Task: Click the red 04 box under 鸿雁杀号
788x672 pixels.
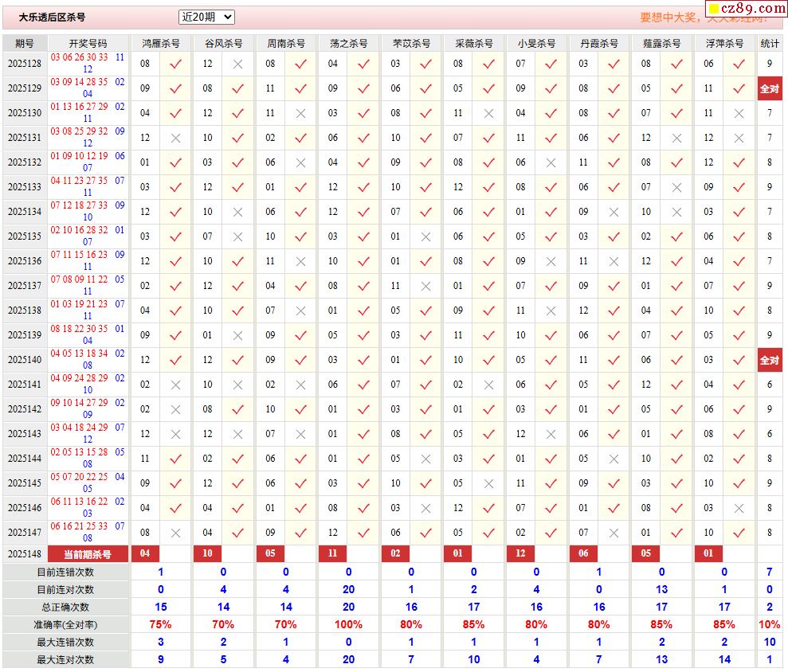Action: pos(145,553)
